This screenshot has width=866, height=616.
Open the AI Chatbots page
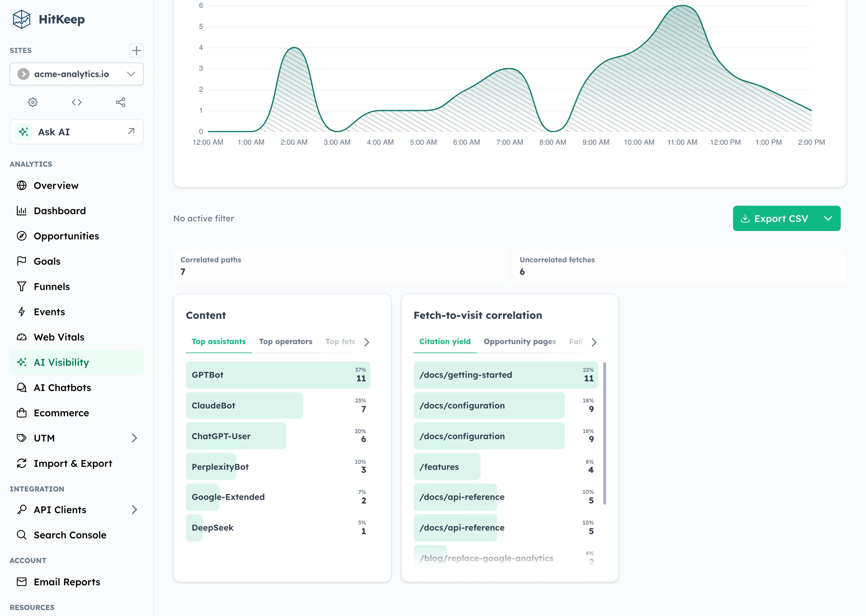tap(77, 387)
